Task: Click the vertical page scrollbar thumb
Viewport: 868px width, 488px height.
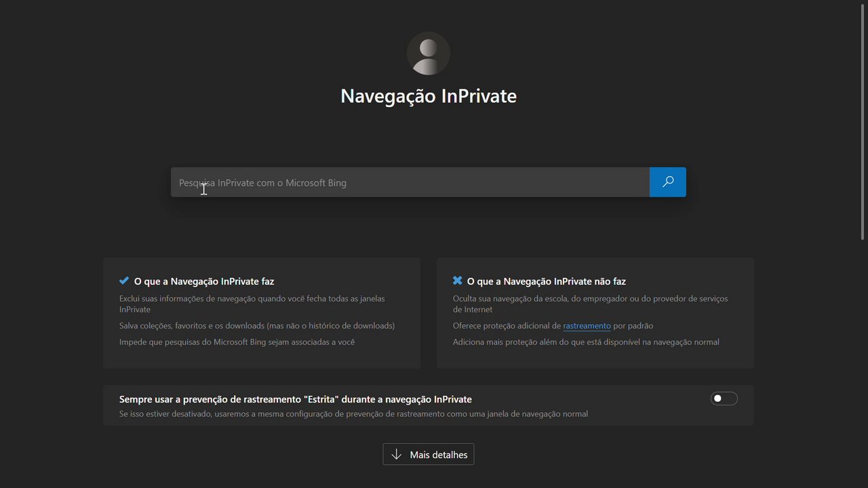Action: (863, 122)
